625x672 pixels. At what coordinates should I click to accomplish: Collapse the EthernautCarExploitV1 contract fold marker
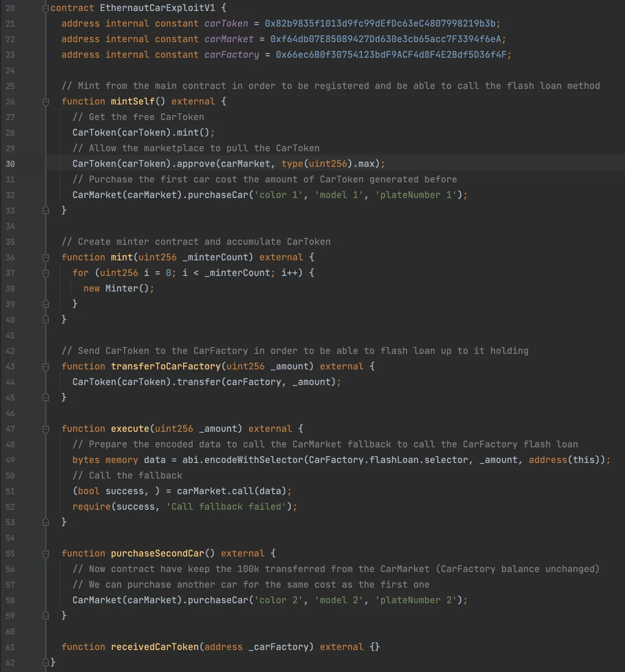coord(45,8)
